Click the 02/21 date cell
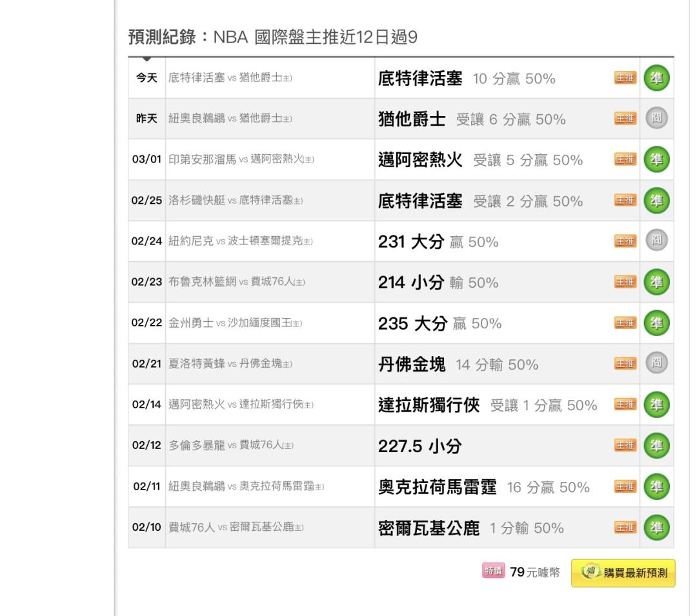Screen dimensions: 697x616 (x=146, y=364)
